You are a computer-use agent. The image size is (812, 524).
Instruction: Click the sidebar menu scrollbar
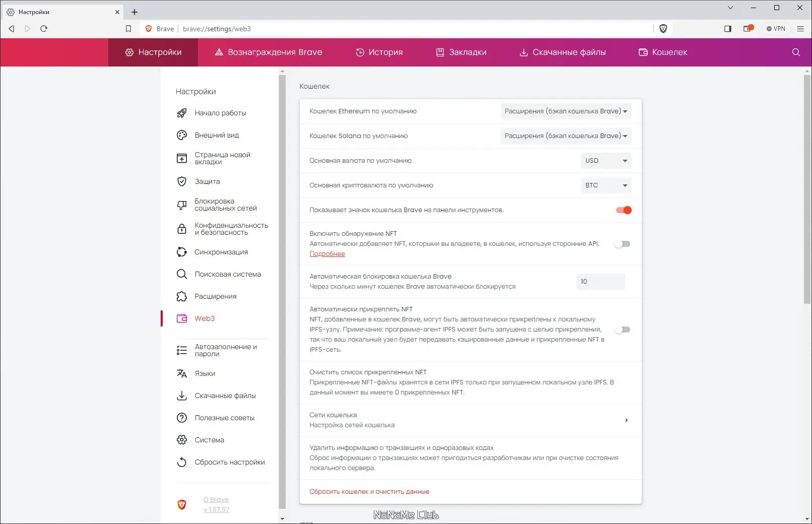point(282,291)
